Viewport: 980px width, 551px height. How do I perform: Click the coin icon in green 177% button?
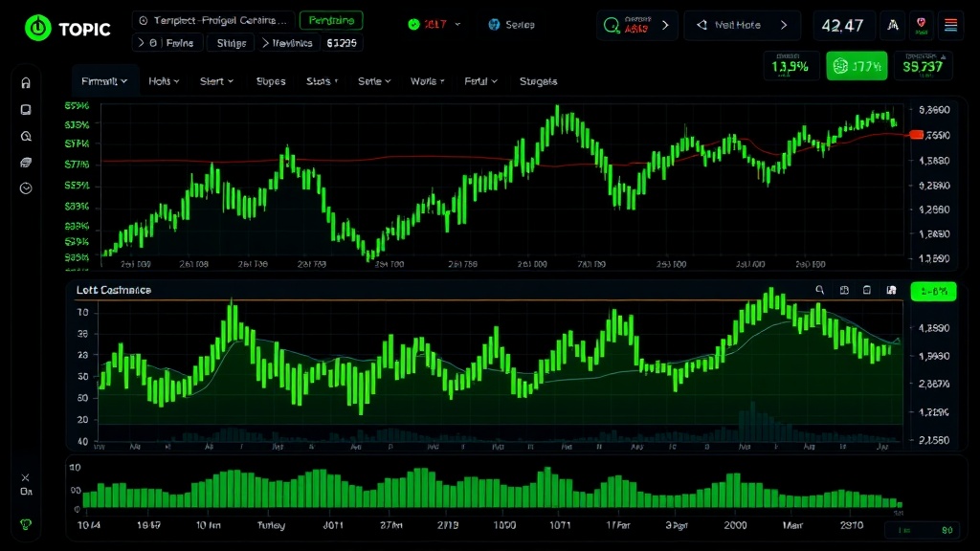click(840, 66)
